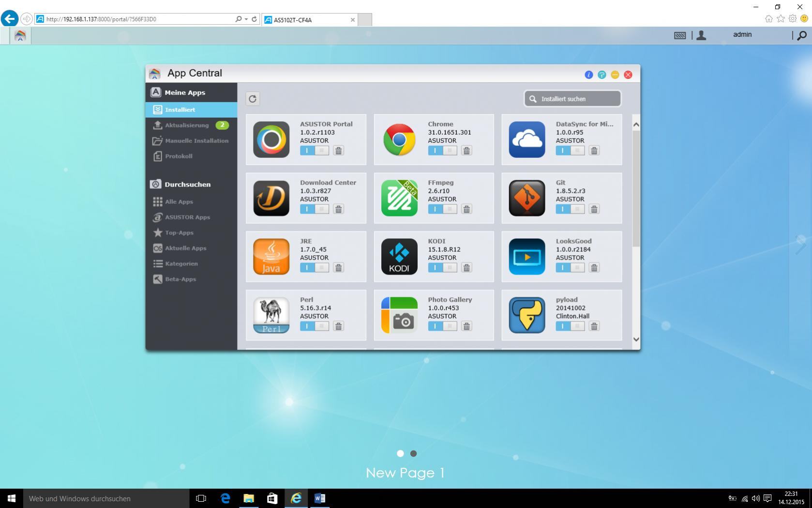The image size is (812, 508).
Task: Toggle ASUSTOR Portal on/off switch
Action: (315, 151)
